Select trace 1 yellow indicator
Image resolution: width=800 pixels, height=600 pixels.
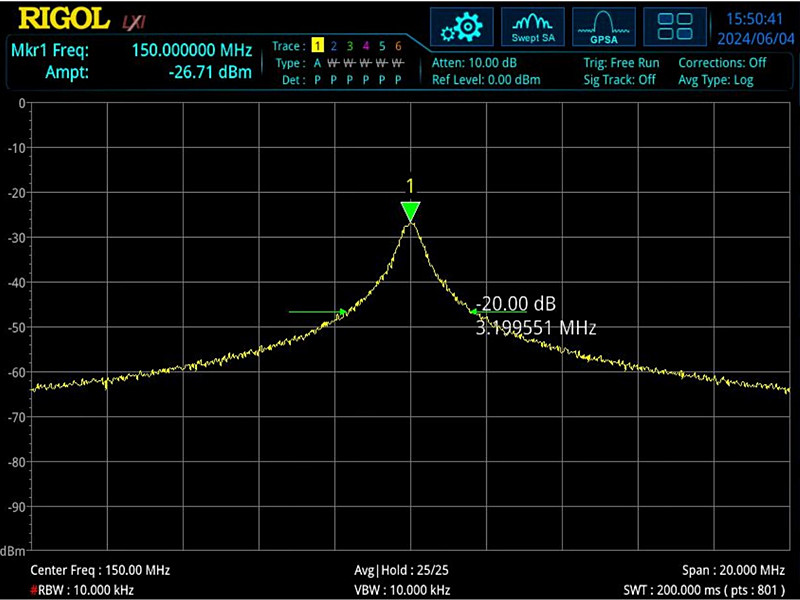[x=317, y=46]
